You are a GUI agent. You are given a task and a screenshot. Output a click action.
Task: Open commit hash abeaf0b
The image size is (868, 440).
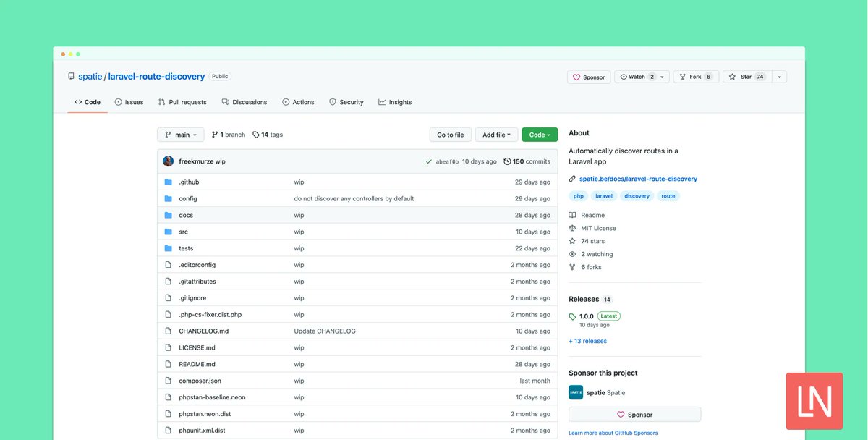(x=447, y=161)
